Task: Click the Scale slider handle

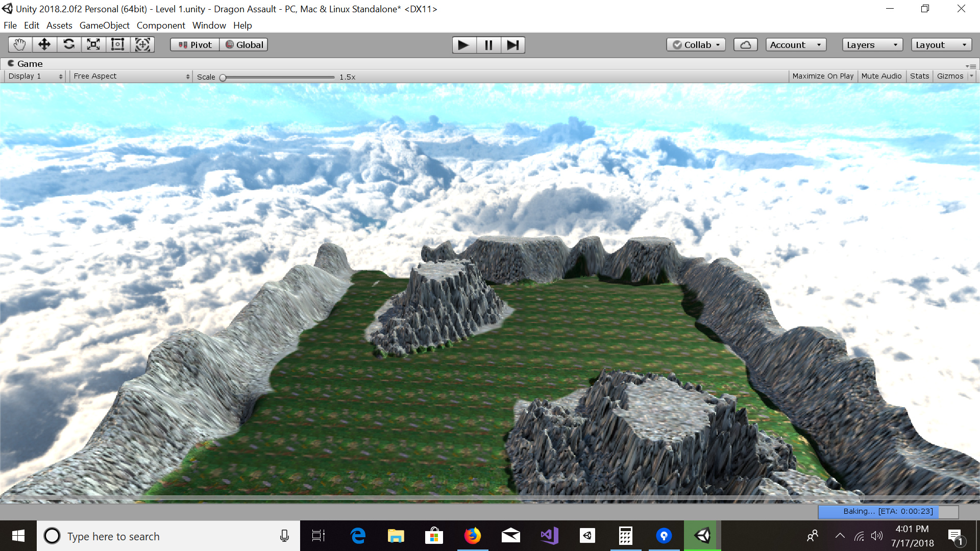Action: coord(223,78)
